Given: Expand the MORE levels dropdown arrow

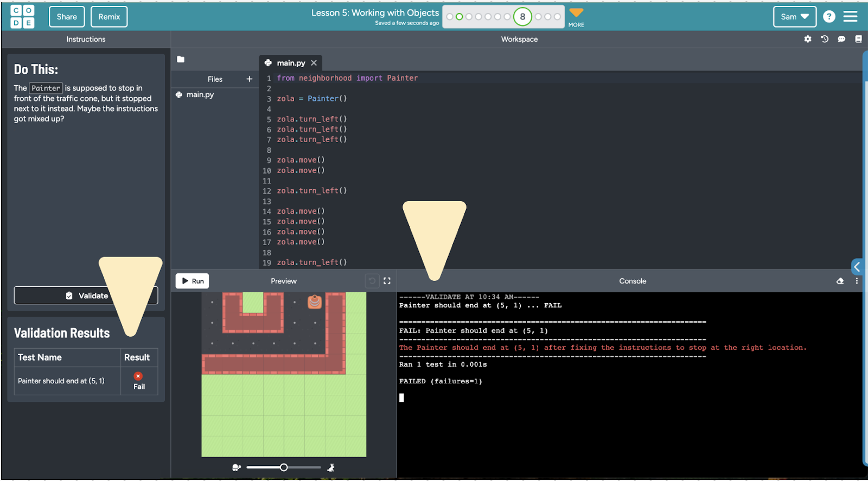Looking at the screenshot, I should pyautogui.click(x=576, y=13).
